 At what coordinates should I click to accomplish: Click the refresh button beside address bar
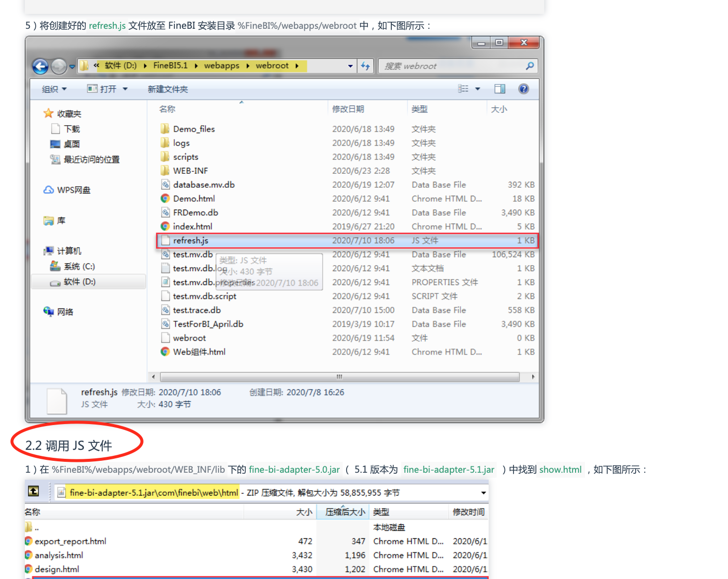(x=365, y=66)
